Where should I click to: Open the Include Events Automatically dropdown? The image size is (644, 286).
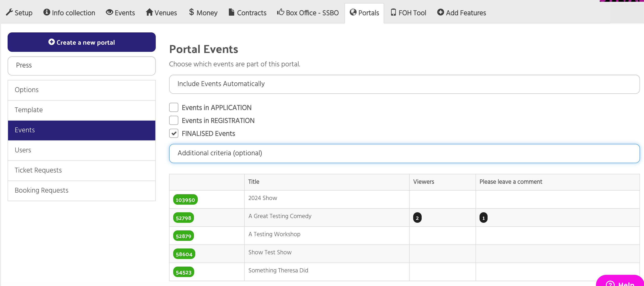point(404,84)
